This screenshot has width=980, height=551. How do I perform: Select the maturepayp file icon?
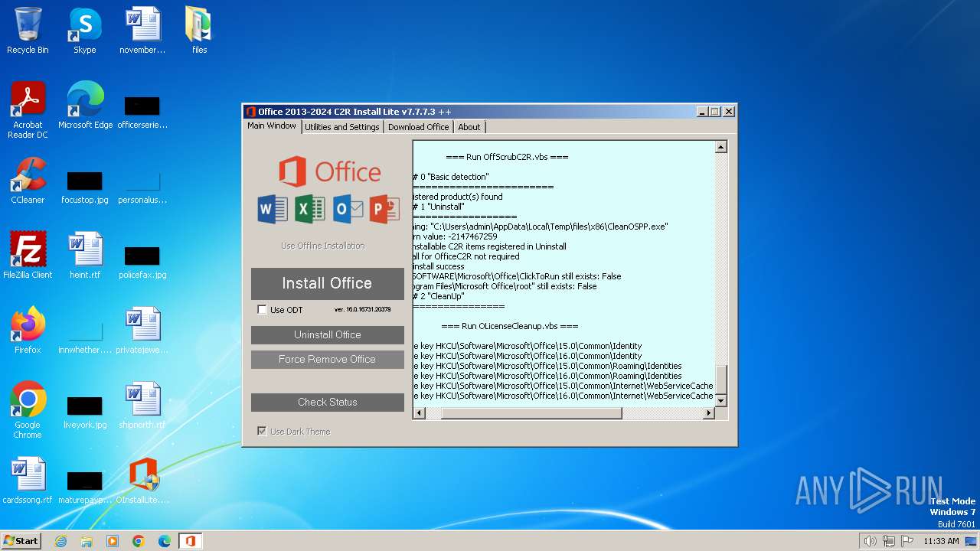click(85, 487)
